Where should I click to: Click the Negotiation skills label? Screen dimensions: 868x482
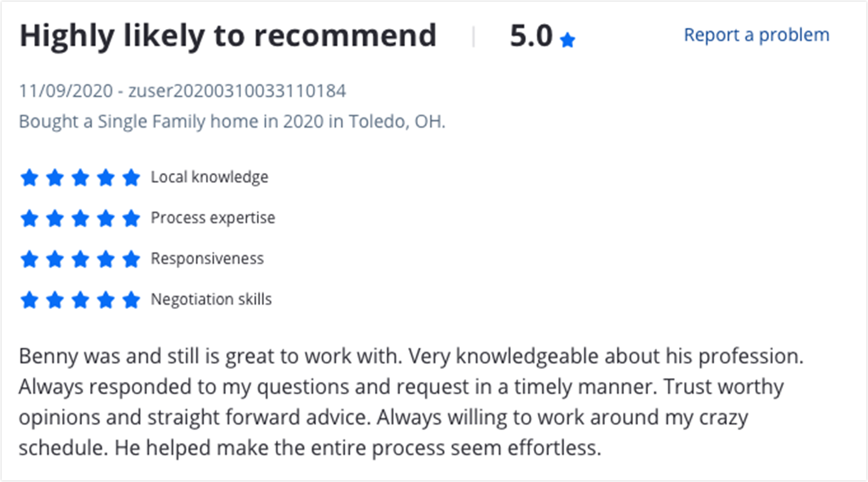(211, 300)
